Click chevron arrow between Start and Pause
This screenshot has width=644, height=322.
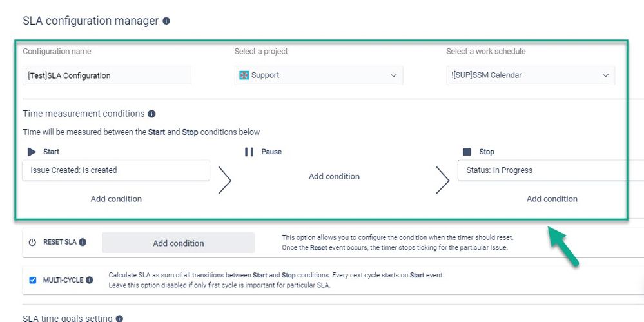[224, 181]
